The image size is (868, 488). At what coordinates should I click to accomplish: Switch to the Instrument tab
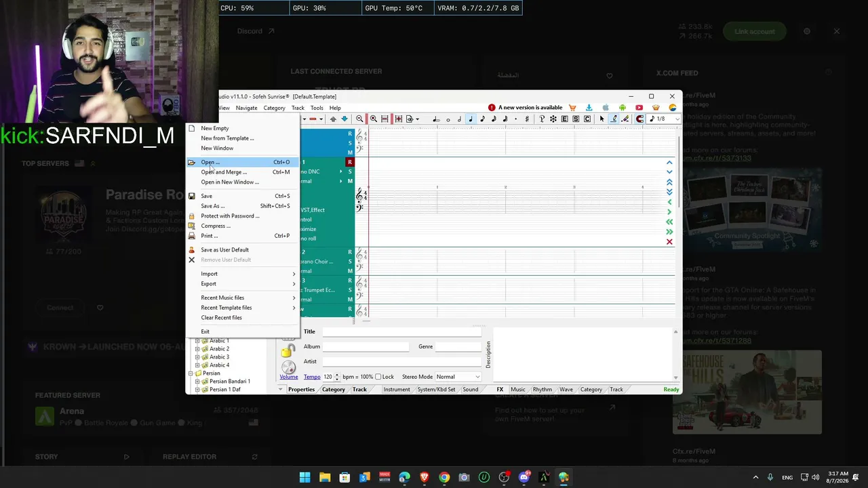tap(397, 390)
